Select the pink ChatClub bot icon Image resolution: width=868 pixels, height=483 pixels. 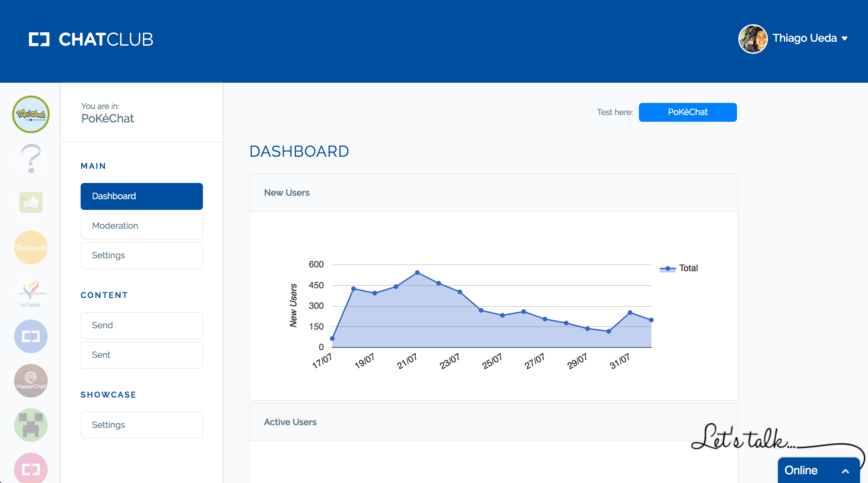31,468
